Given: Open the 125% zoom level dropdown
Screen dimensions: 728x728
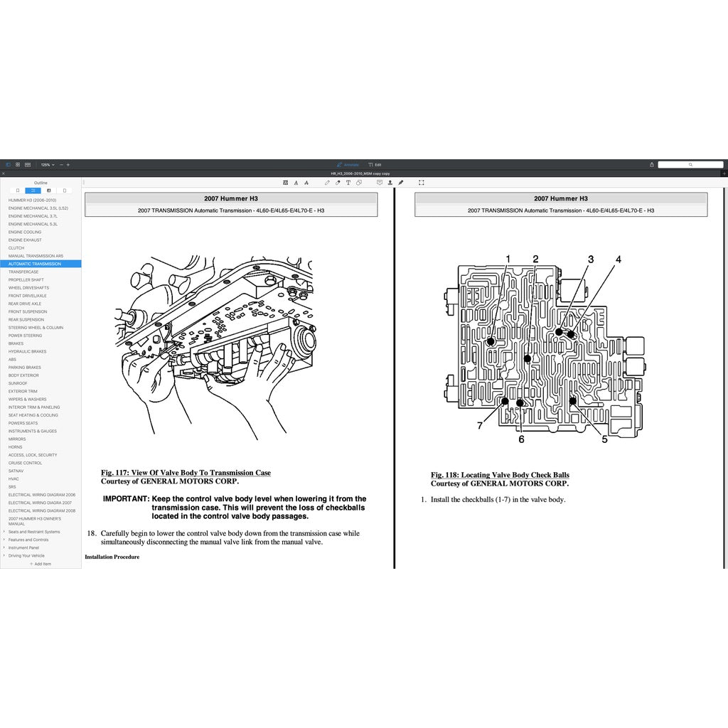Looking at the screenshot, I should tap(47, 165).
